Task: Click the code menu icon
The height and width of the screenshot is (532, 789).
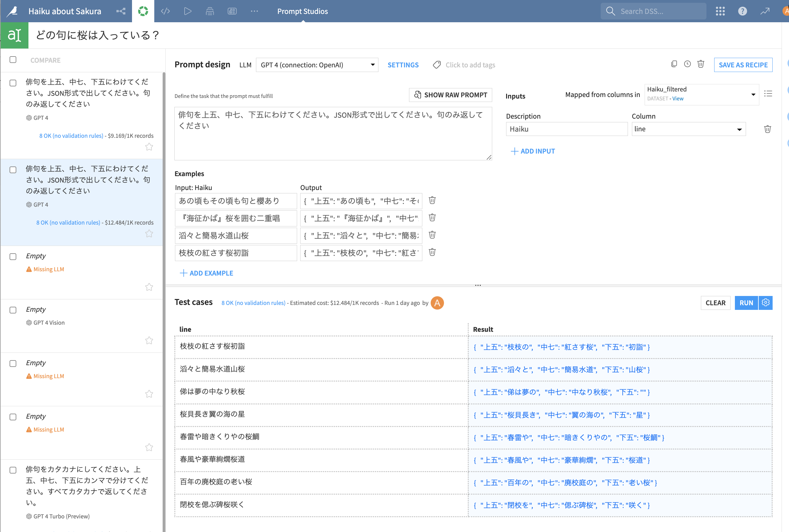Action: [x=165, y=11]
